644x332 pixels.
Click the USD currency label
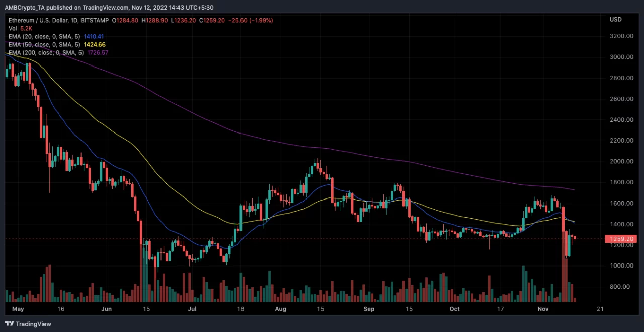point(615,20)
